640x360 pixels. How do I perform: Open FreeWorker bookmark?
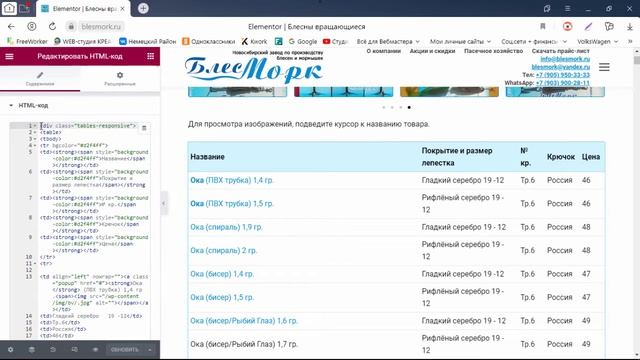(27, 41)
